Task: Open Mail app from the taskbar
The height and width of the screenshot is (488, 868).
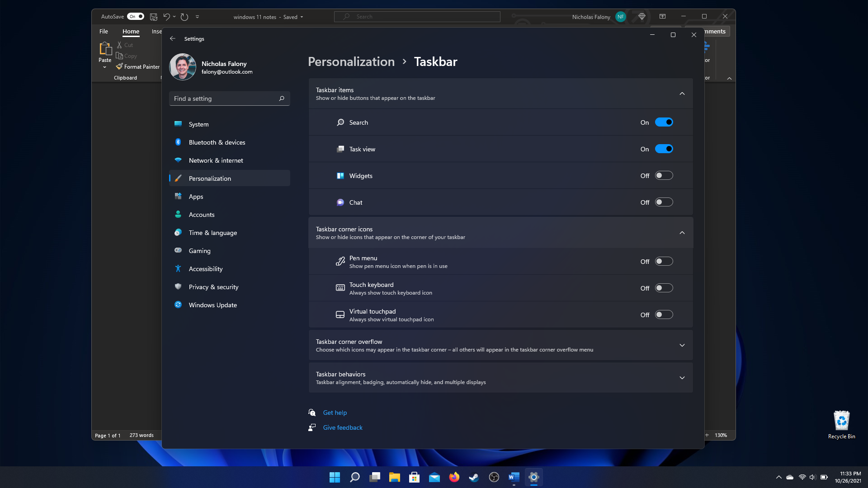Action: click(434, 477)
